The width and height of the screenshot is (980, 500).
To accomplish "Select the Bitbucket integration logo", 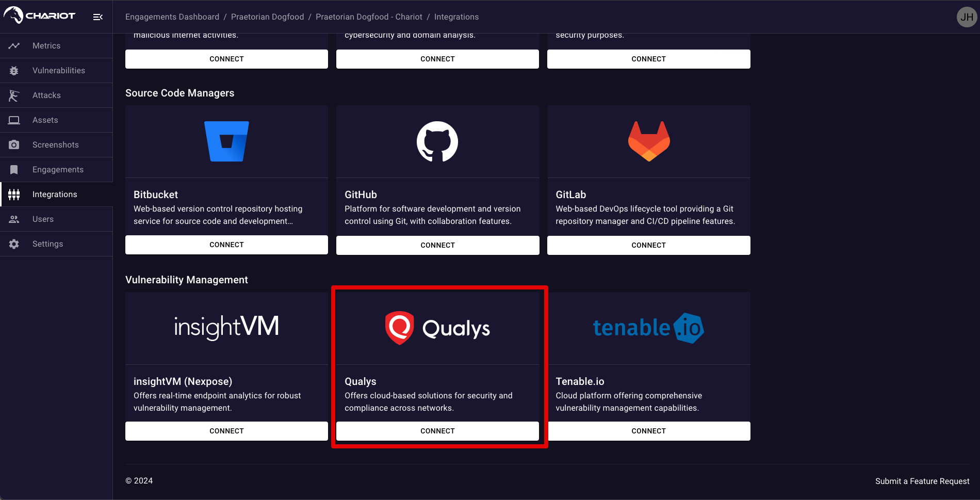I will click(x=226, y=141).
